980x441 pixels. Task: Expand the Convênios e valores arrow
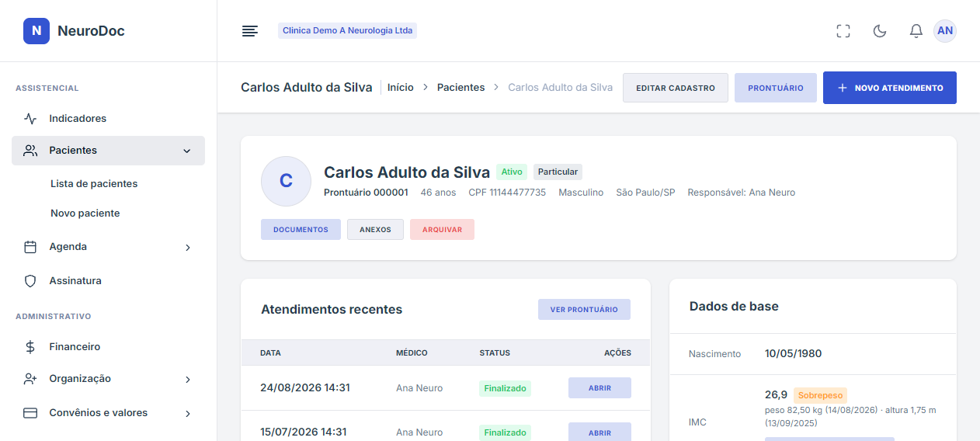click(187, 414)
